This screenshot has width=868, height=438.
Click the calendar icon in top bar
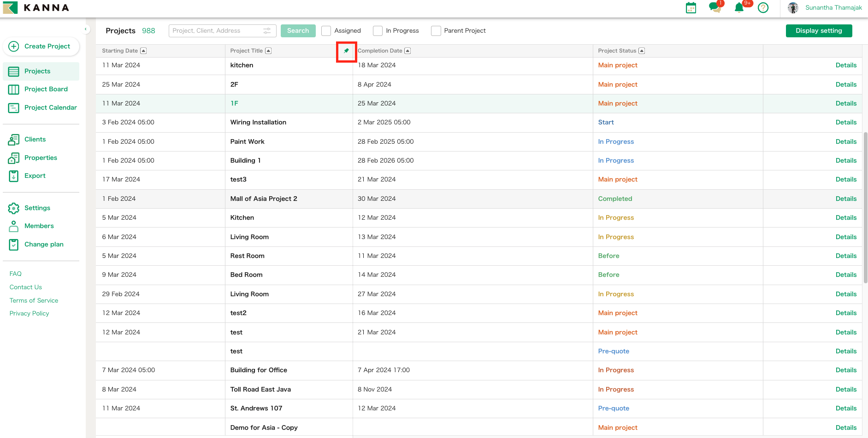click(691, 8)
